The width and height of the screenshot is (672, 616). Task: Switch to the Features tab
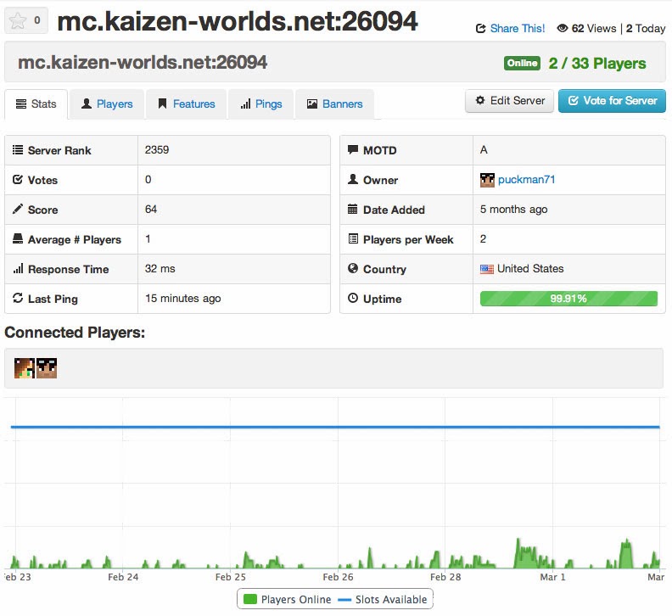pos(187,104)
